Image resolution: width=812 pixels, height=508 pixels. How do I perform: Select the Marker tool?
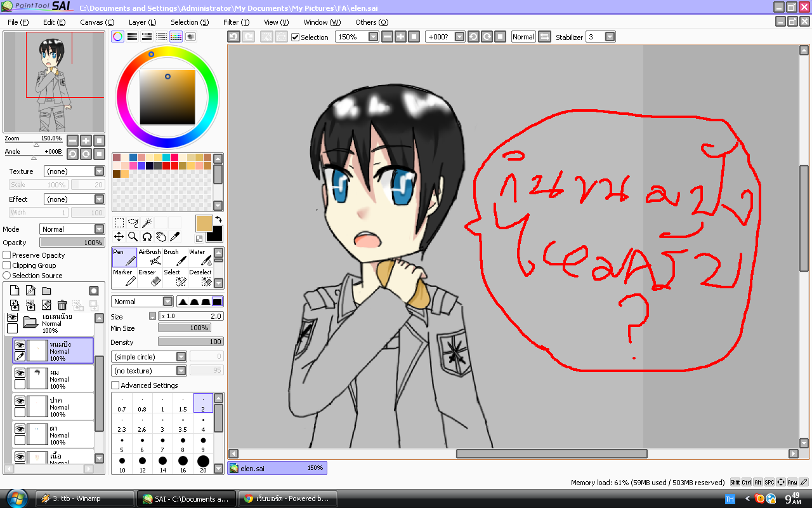click(124, 277)
